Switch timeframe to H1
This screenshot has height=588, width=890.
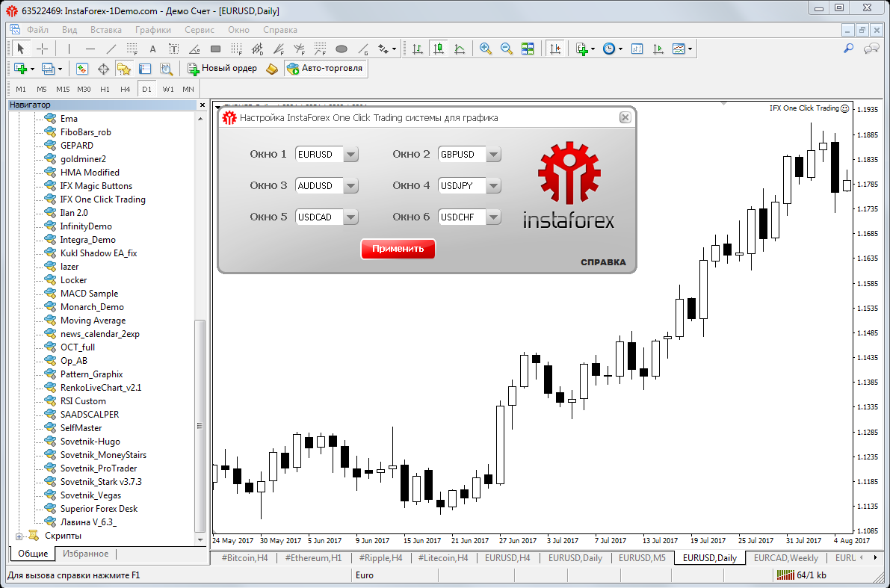(x=105, y=89)
